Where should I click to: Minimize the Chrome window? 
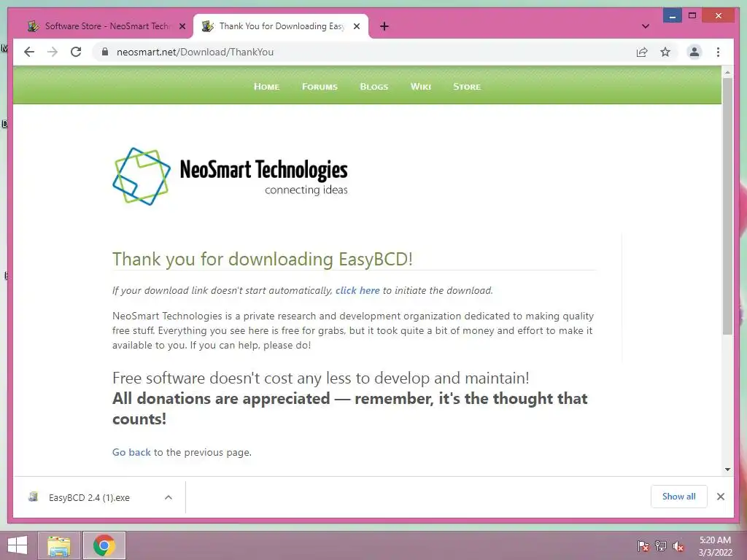[672, 16]
